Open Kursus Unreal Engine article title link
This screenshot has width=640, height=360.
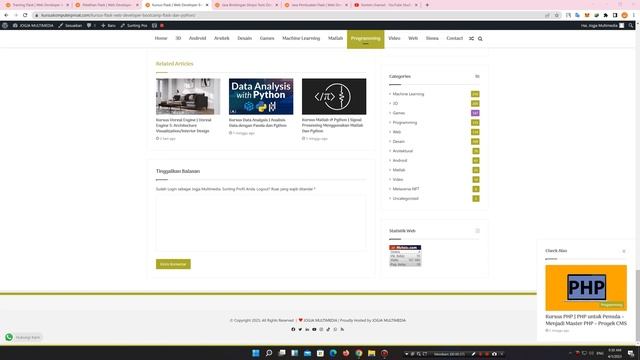pos(184,125)
